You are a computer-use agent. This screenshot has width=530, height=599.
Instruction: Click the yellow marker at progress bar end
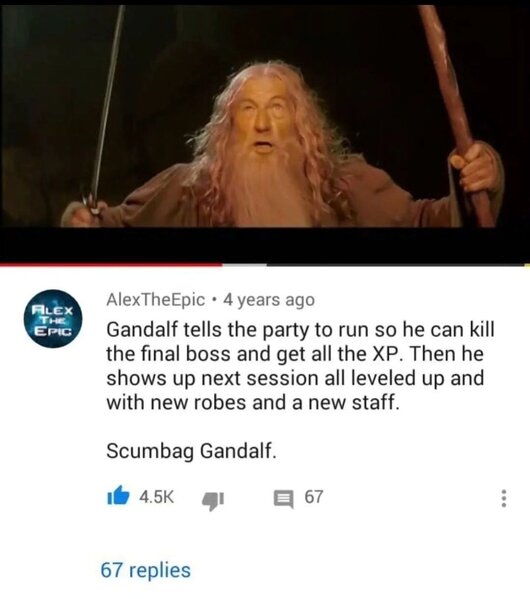[528, 264]
